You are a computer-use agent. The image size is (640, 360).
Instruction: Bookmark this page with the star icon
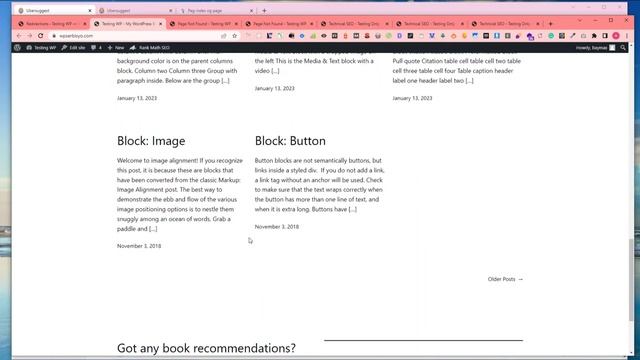click(x=235, y=36)
